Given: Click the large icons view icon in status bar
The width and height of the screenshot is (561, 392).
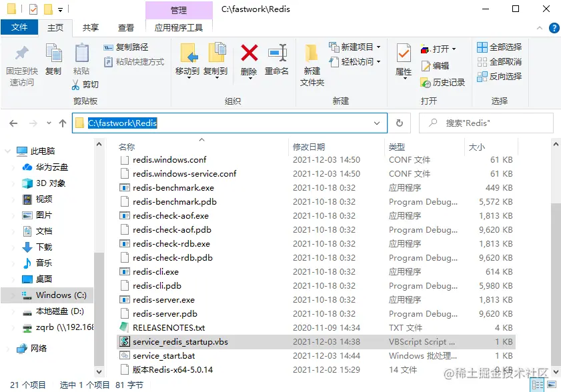Looking at the screenshot, I should click(552, 385).
